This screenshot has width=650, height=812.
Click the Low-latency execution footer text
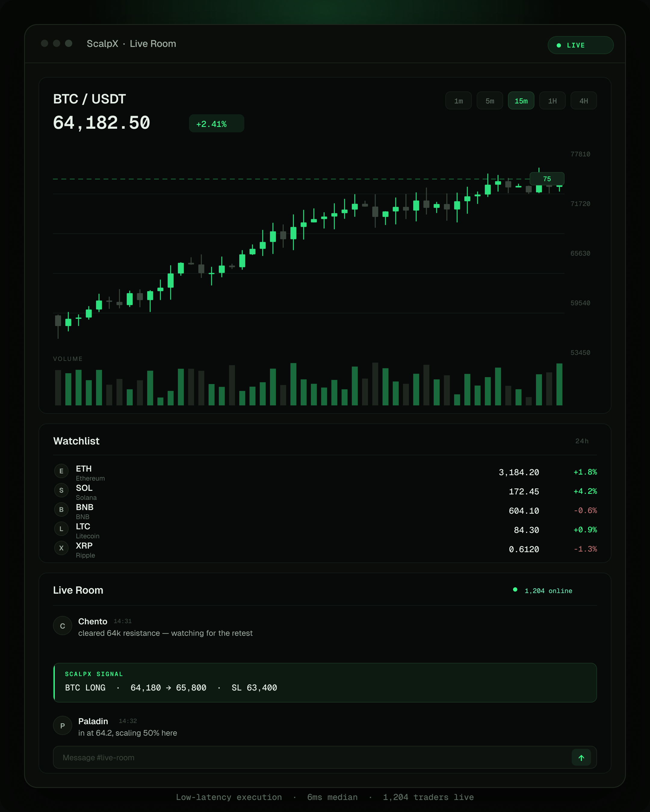tap(229, 797)
